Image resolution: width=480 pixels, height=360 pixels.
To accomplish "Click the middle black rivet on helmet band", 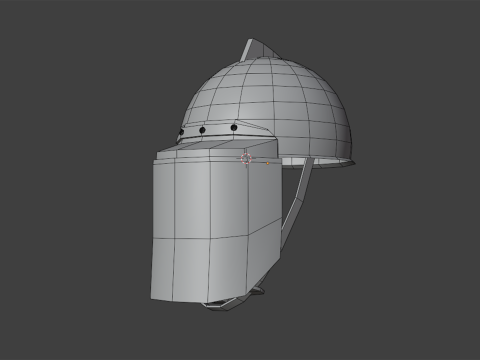I will pyautogui.click(x=202, y=130).
